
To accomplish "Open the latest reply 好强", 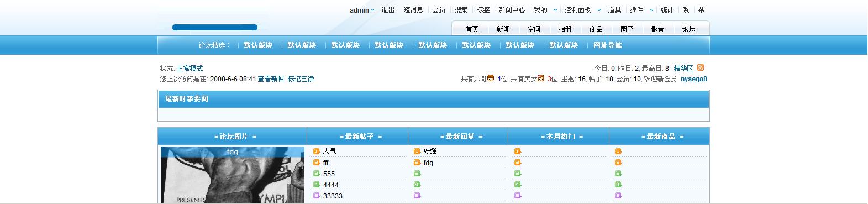I will tap(430, 151).
